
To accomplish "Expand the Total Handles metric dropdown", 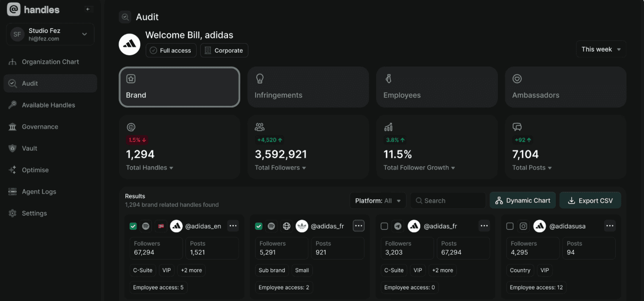I will (150, 168).
